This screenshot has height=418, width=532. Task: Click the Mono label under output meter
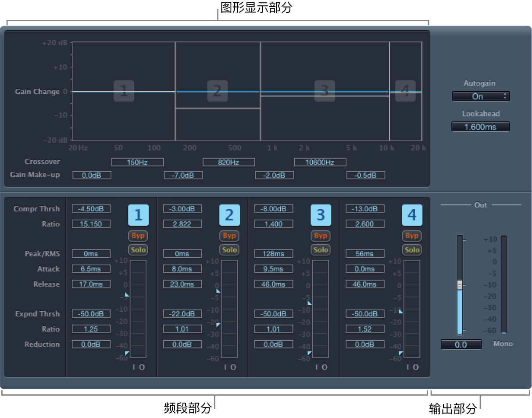pyautogui.click(x=503, y=343)
